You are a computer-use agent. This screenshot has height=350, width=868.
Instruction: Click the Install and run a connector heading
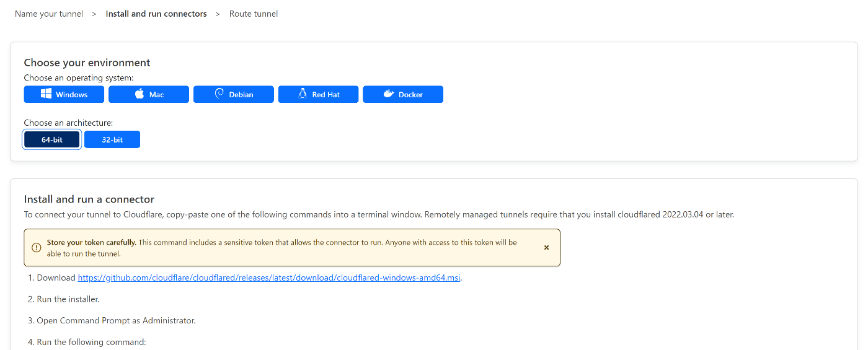click(89, 199)
